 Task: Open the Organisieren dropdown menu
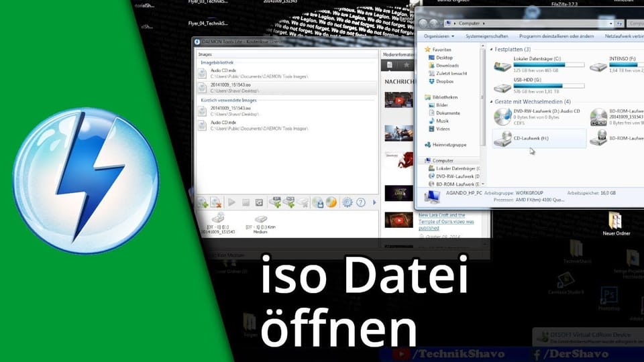tap(439, 36)
